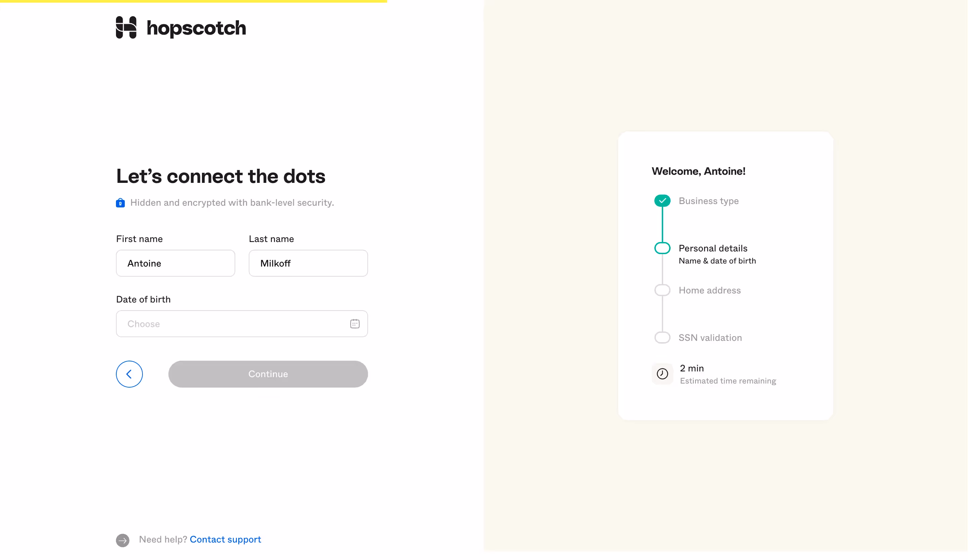Click the back arrow button

(x=129, y=374)
